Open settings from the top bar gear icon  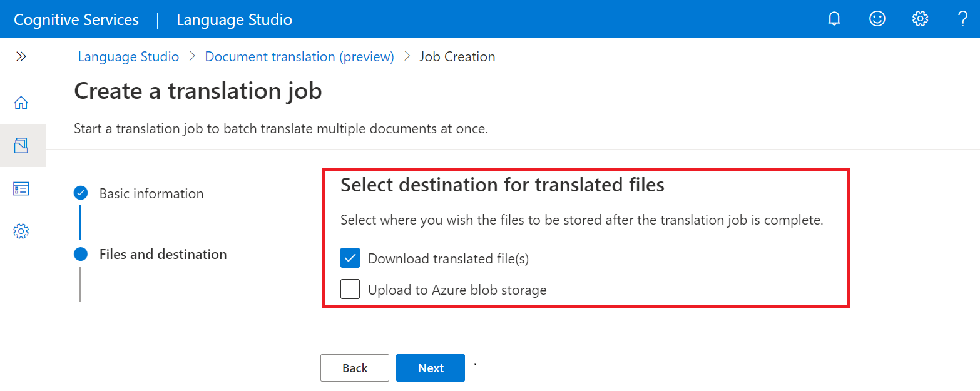coord(920,19)
